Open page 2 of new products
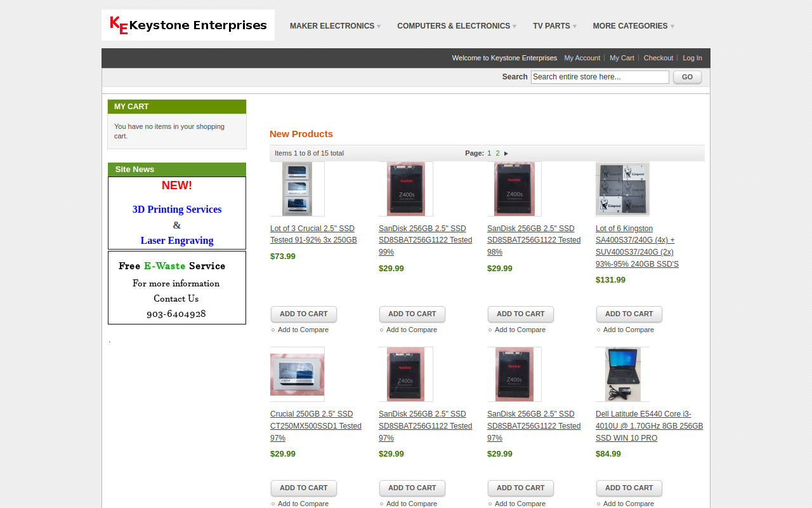The image size is (812, 508). (x=497, y=153)
